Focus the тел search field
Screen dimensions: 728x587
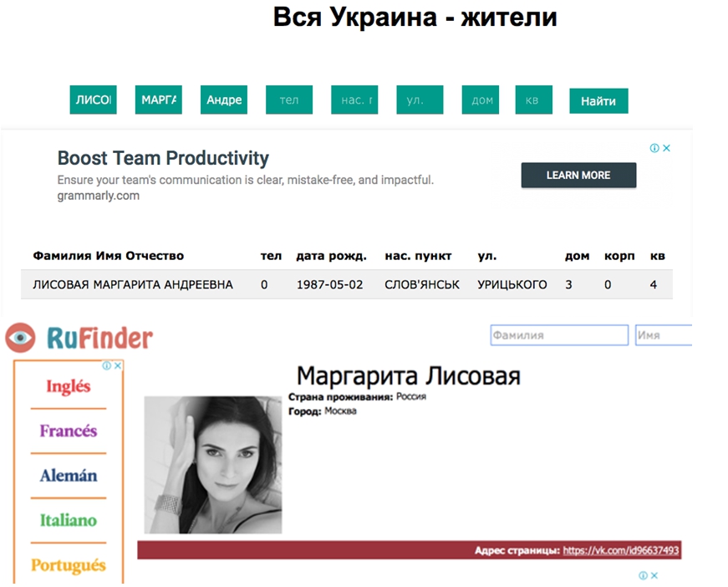click(x=289, y=100)
